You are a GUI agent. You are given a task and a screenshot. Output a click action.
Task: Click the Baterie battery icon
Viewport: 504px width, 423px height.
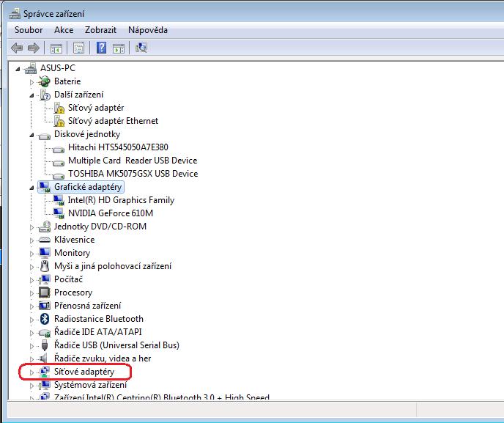45,81
